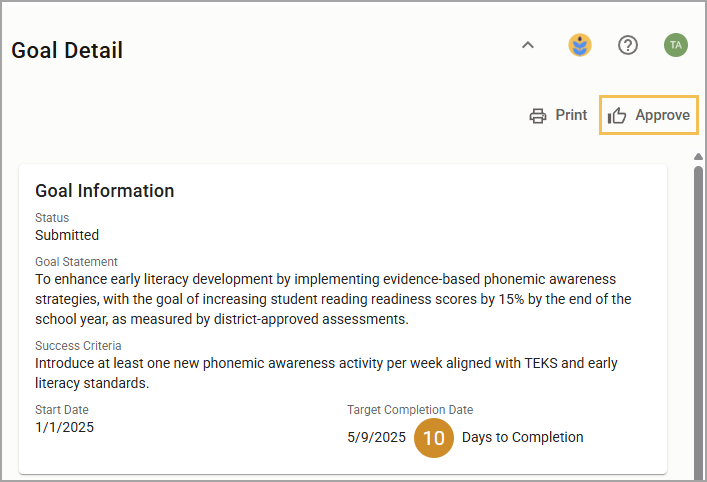The height and width of the screenshot is (482, 707).
Task: Open the yellow plant logo icon
Action: point(579,45)
